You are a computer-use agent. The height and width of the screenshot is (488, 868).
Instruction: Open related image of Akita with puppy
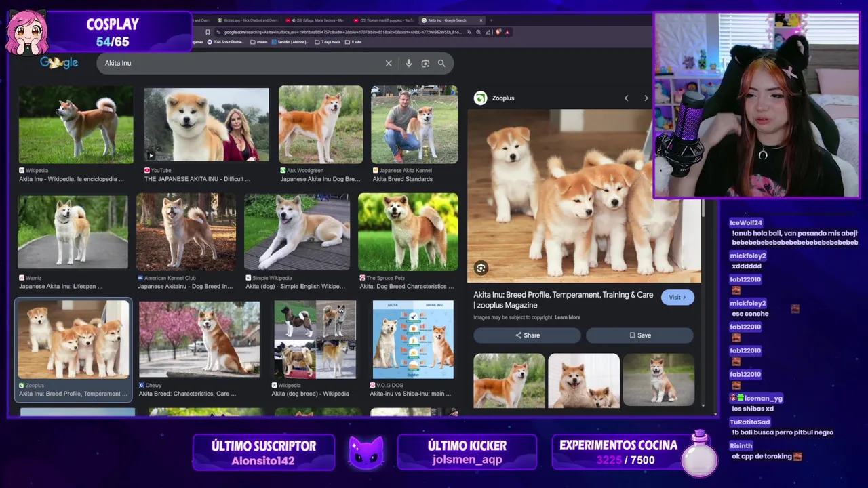pos(584,381)
